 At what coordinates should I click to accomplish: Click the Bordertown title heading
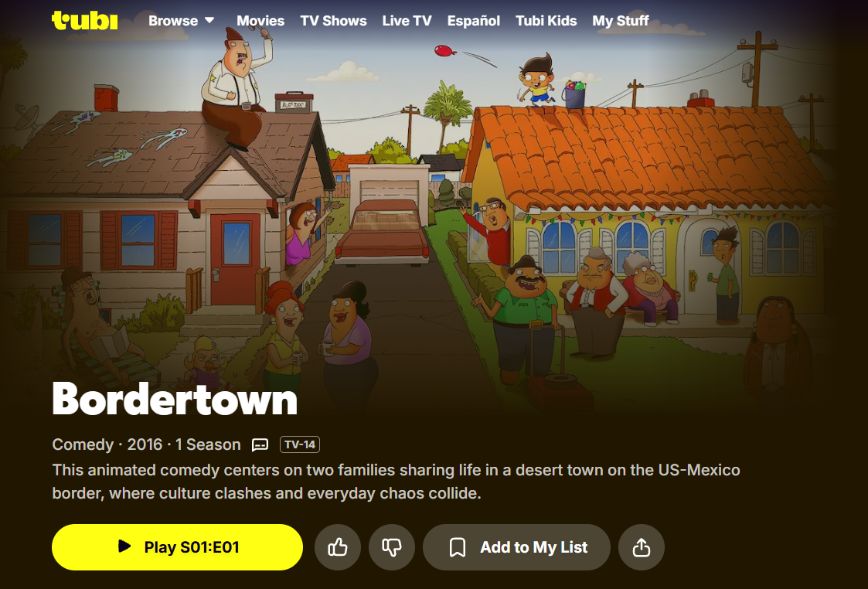(175, 399)
